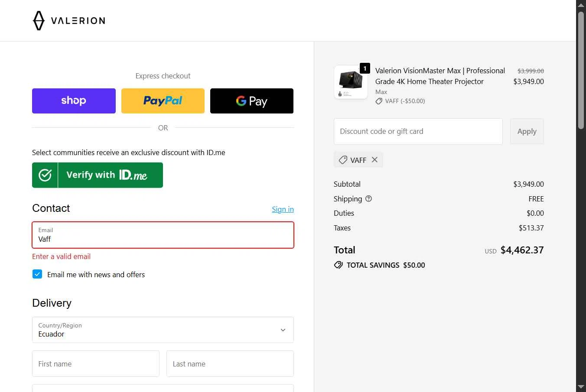Image resolution: width=586 pixels, height=392 pixels.
Task: Pay with Shop Pay express button
Action: 74,101
